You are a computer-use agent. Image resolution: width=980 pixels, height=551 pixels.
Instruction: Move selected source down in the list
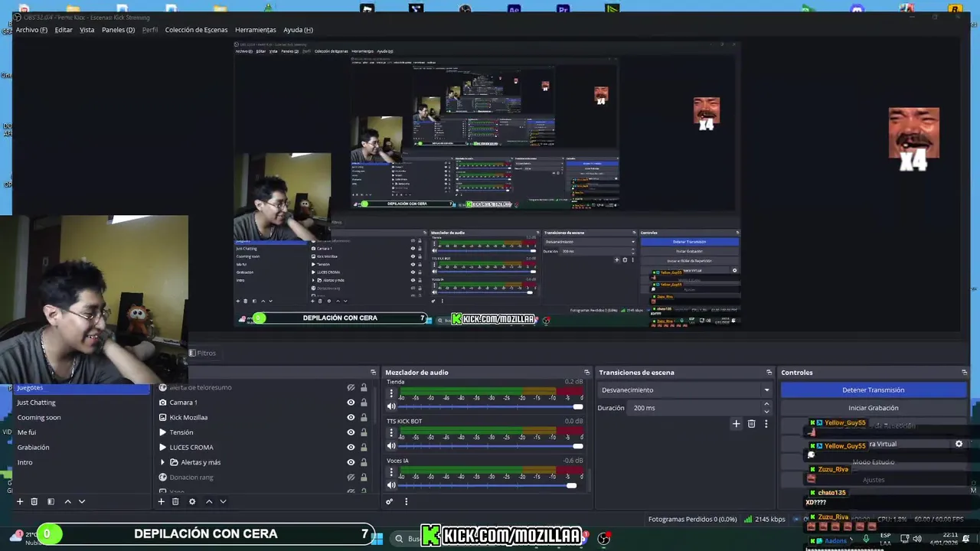pos(223,501)
